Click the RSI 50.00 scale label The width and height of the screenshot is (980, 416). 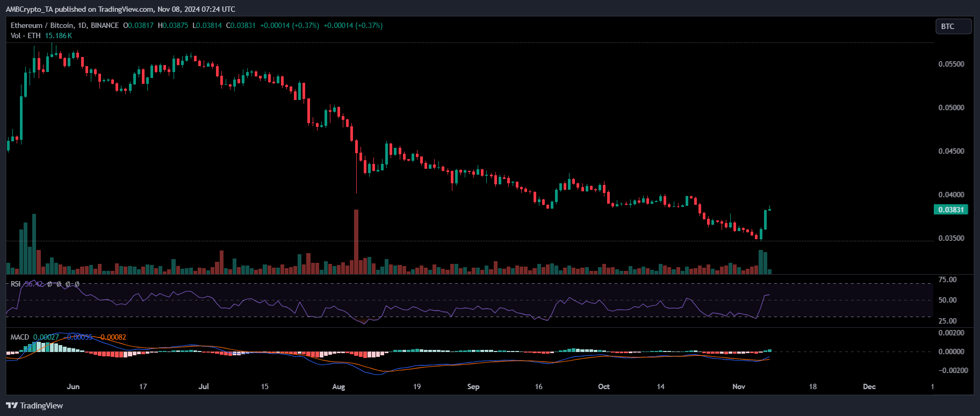pyautogui.click(x=947, y=300)
